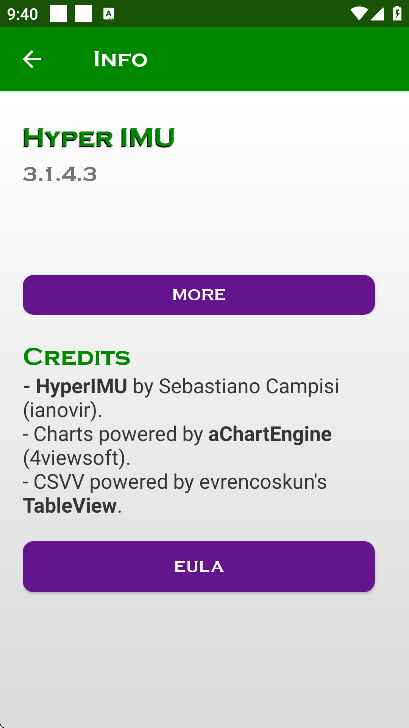The height and width of the screenshot is (728, 409).
Task: Tap the Info title in header
Action: coord(120,59)
